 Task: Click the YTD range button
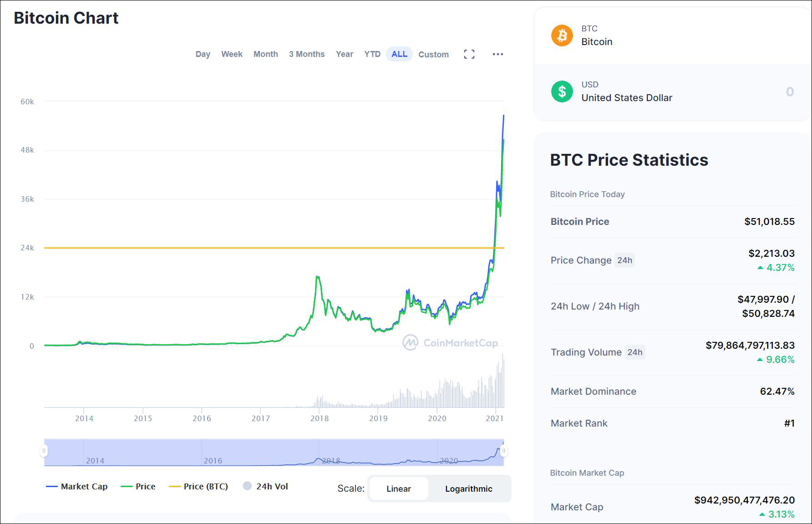click(x=372, y=54)
